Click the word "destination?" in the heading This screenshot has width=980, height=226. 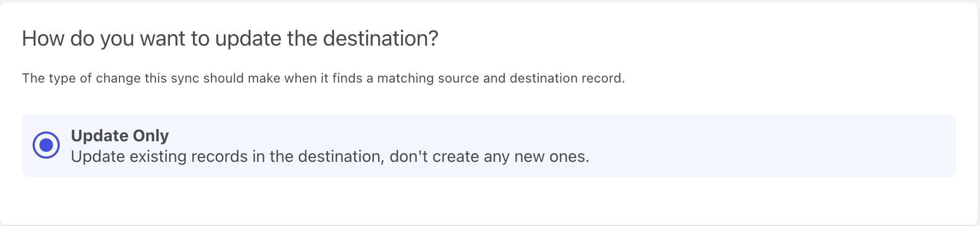point(380,39)
